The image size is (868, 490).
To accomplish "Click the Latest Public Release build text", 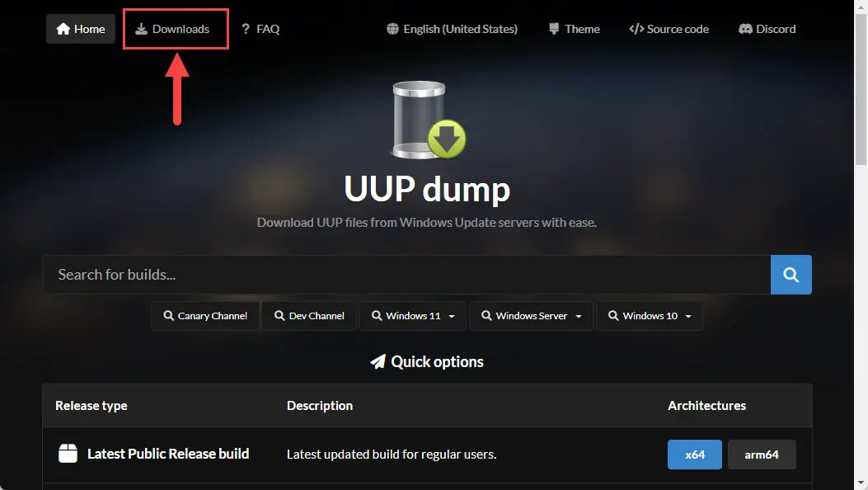I will (168, 454).
